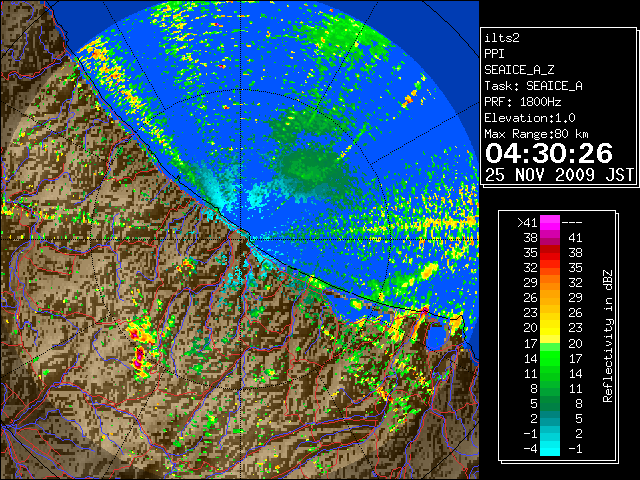Click the vertical "Reflectivity in dBZ" legend title
Viewport: 640px width, 480px height.
point(608,336)
